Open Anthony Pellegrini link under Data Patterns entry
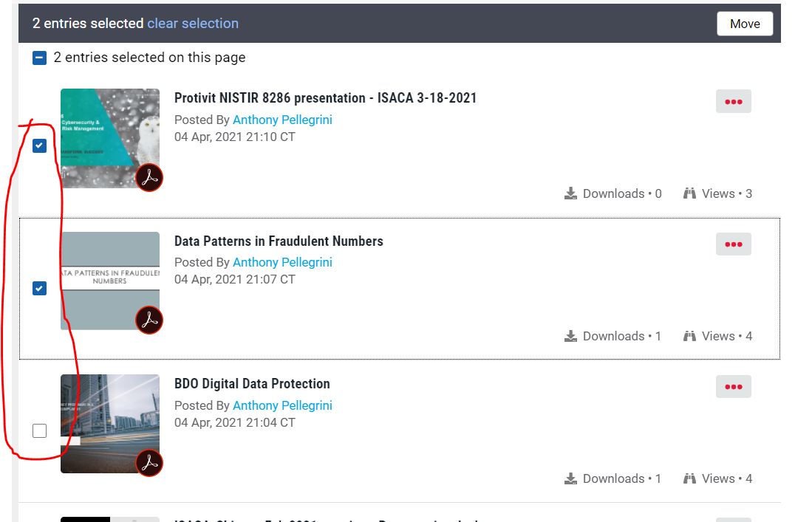The height and width of the screenshot is (522, 812). point(282,262)
